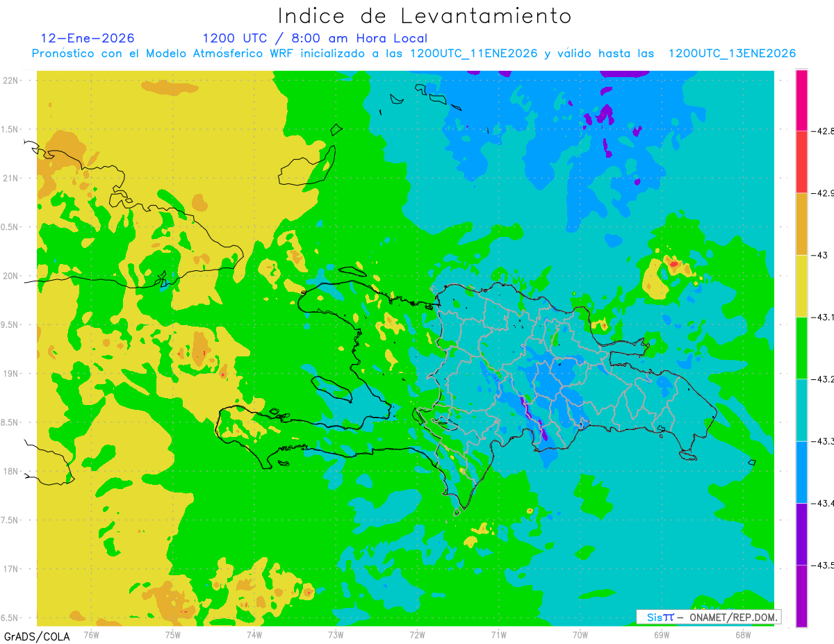Click the WRF model forecast description line
Viewport: 834px width, 644px height.
coord(414,53)
